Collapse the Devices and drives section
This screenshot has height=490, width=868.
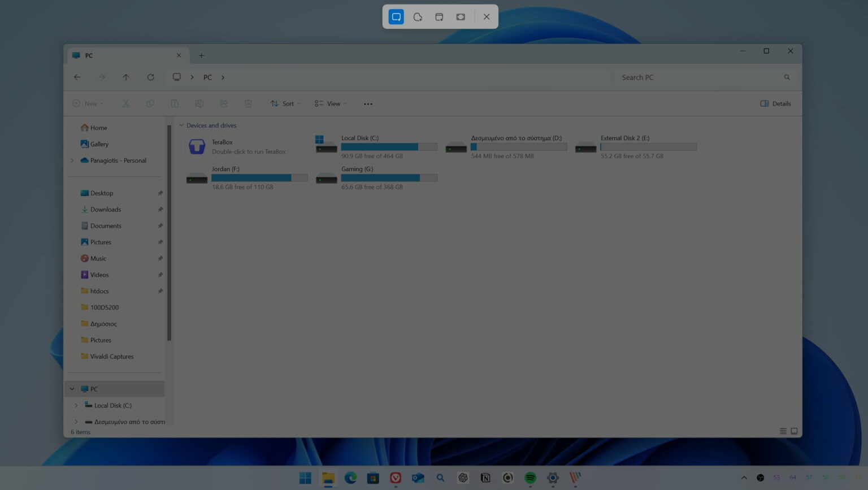point(181,125)
